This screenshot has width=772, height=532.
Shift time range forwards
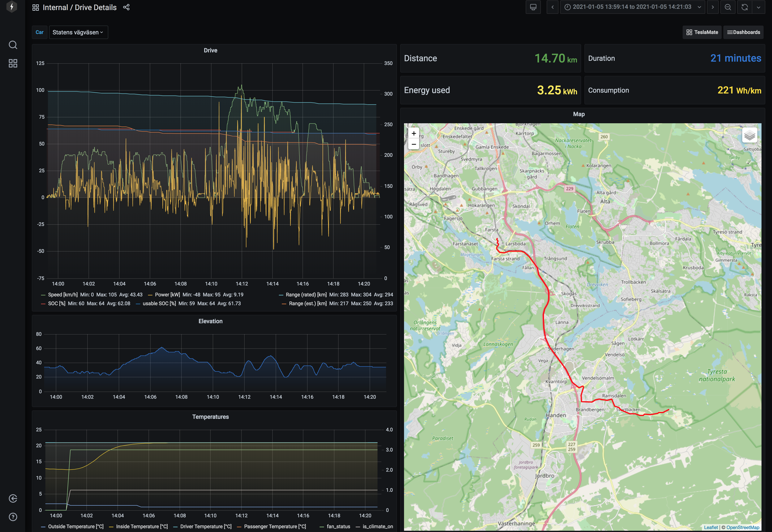pyautogui.click(x=713, y=7)
